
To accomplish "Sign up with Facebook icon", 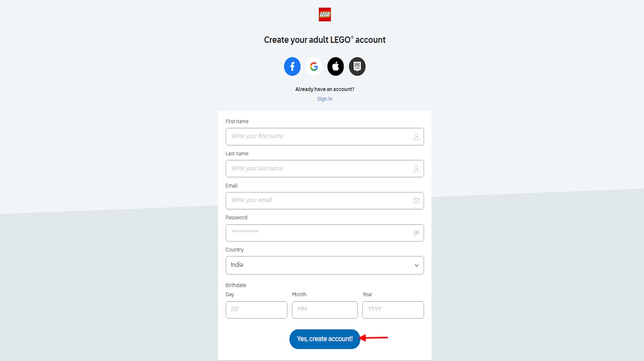I will (292, 67).
